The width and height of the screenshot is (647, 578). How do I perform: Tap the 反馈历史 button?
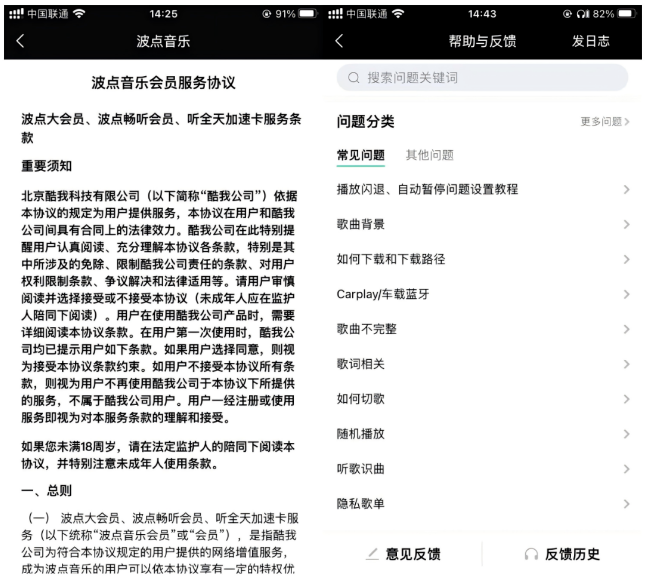coord(562,554)
